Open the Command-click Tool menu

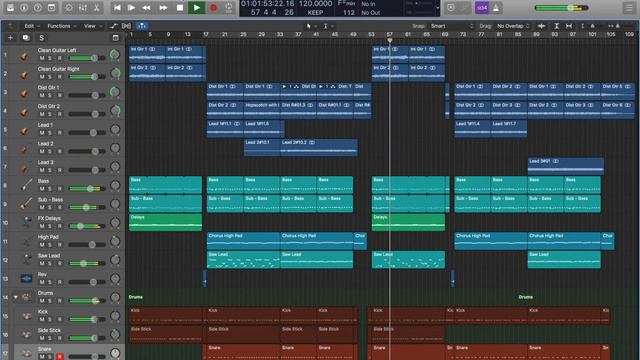click(327, 26)
